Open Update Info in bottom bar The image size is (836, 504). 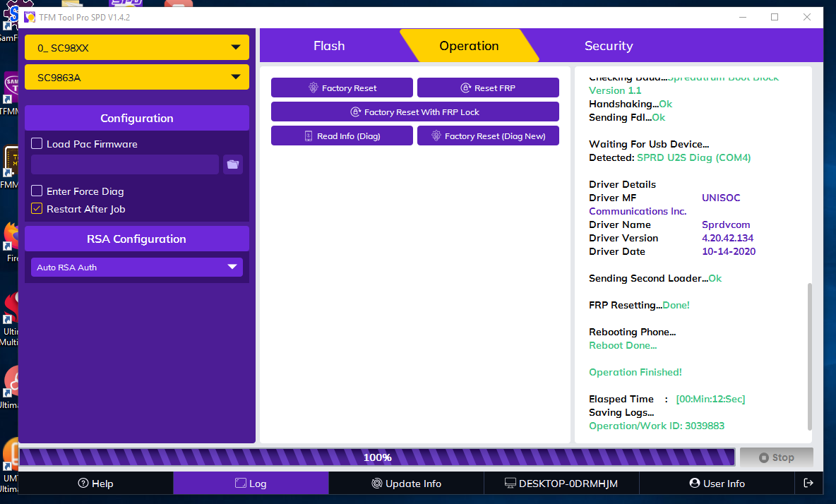point(406,484)
